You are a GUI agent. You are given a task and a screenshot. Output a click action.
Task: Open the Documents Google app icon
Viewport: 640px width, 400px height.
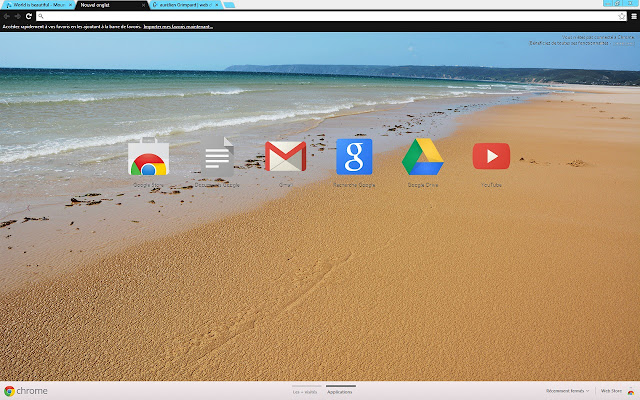pos(217,157)
